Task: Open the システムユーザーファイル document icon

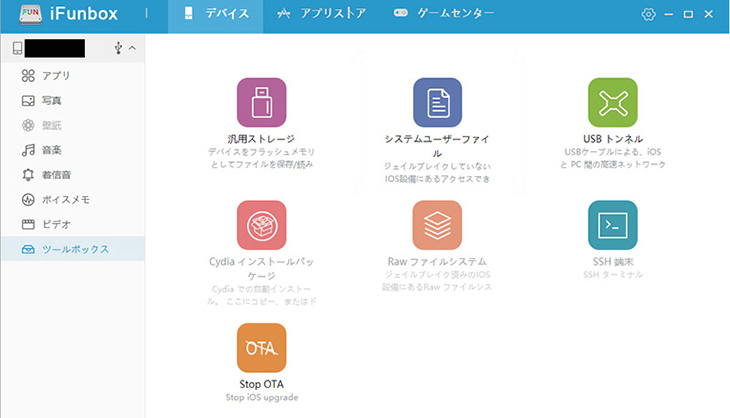Action: 437,102
